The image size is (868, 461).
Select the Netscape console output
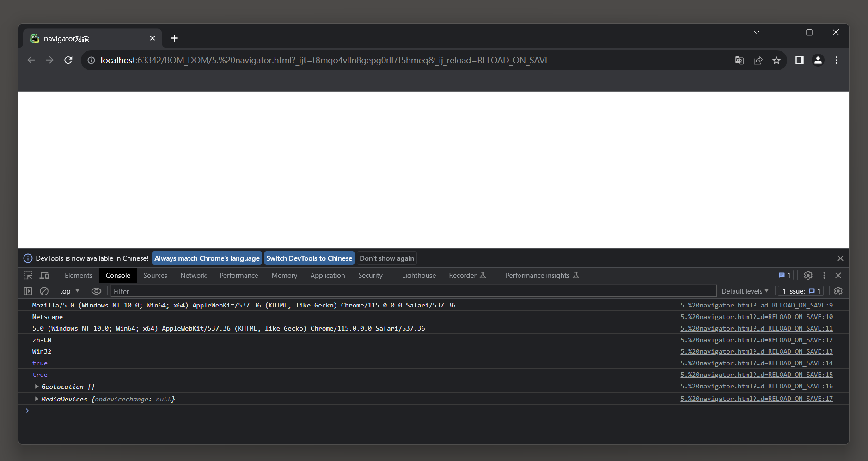48,317
